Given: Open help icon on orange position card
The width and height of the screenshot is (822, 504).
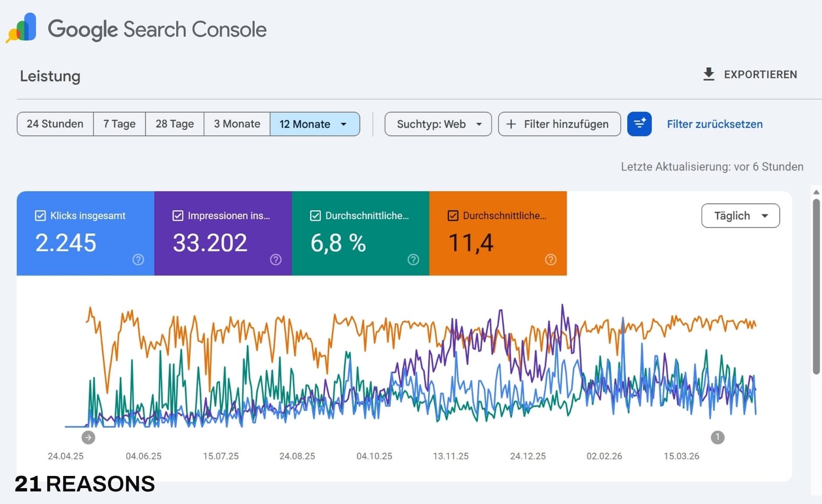Looking at the screenshot, I should pos(551,259).
